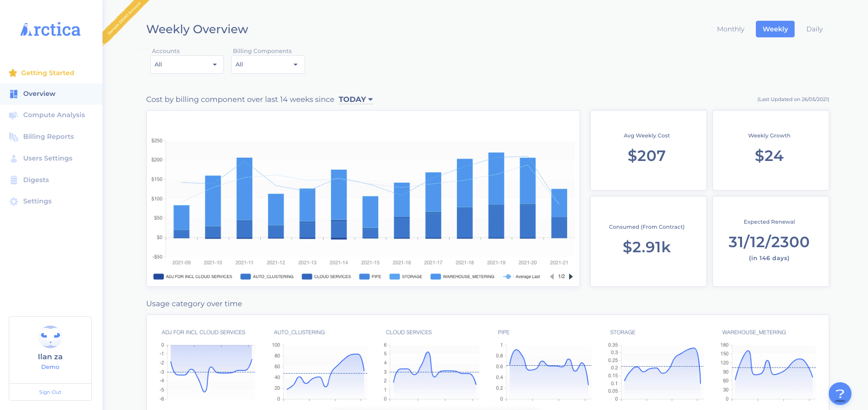Click the Weekly Growth $24 value
Image resolution: width=868 pixels, height=410 pixels.
(x=769, y=156)
